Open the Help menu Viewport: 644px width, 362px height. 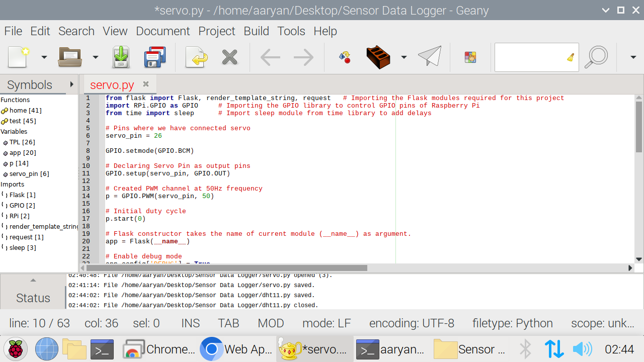pyautogui.click(x=325, y=31)
